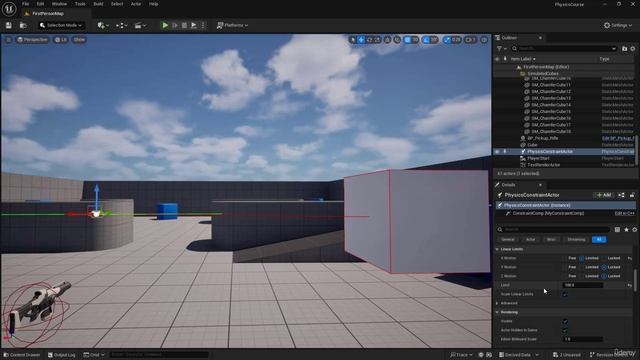Activate the select objects cursor tool in viewport
This screenshot has height=360, width=640.
[353, 40]
